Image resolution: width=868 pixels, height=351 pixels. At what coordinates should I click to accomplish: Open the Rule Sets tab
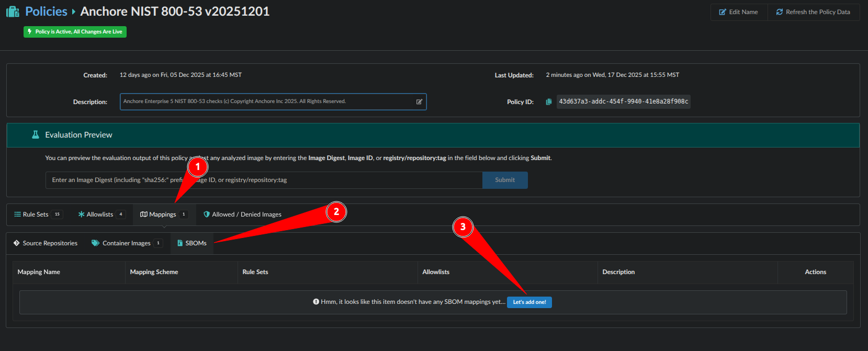coord(36,214)
